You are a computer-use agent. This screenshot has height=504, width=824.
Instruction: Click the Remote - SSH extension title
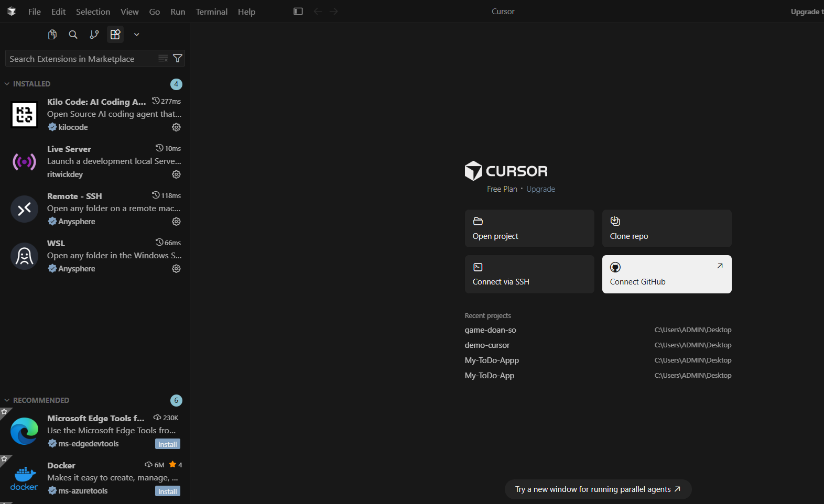click(74, 196)
